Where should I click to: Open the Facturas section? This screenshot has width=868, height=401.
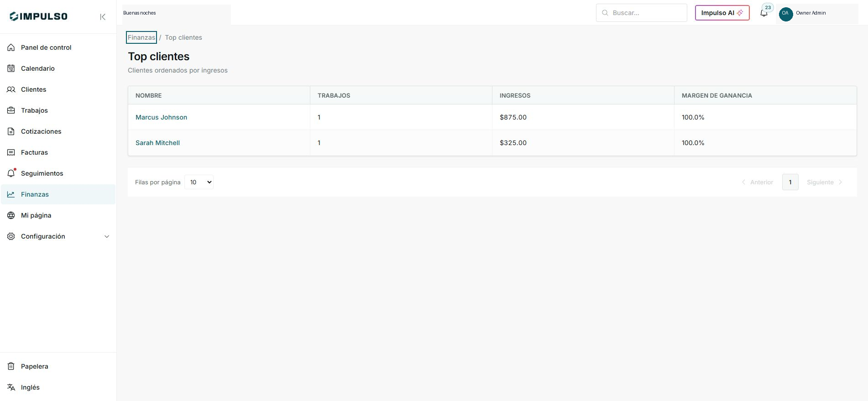point(58,152)
